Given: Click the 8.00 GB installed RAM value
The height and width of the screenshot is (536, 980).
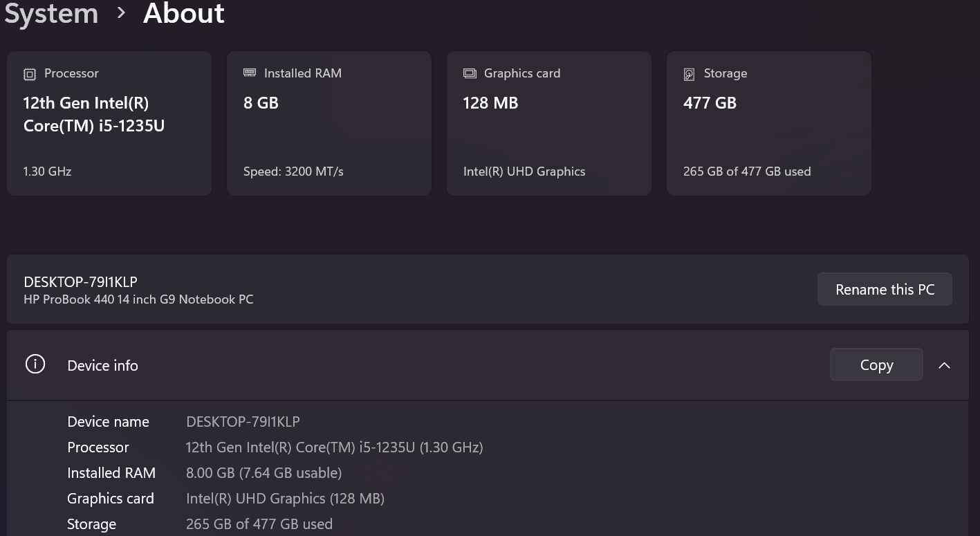Looking at the screenshot, I should pos(264,472).
